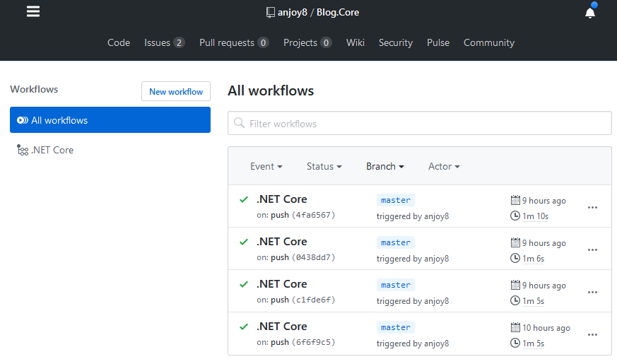Click calendar icon for run 0438dd7
Viewport: 617px width, 364px height.
pyautogui.click(x=515, y=243)
